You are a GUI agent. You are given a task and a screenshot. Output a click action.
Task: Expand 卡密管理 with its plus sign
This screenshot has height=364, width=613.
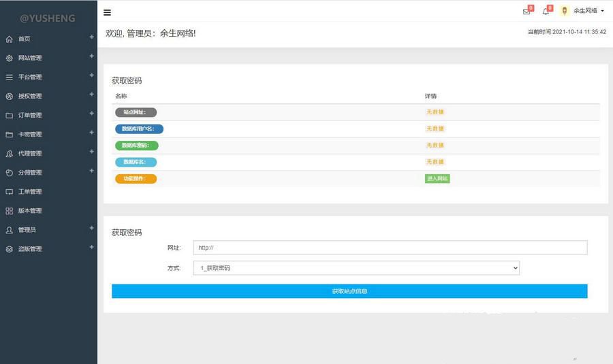click(91, 133)
